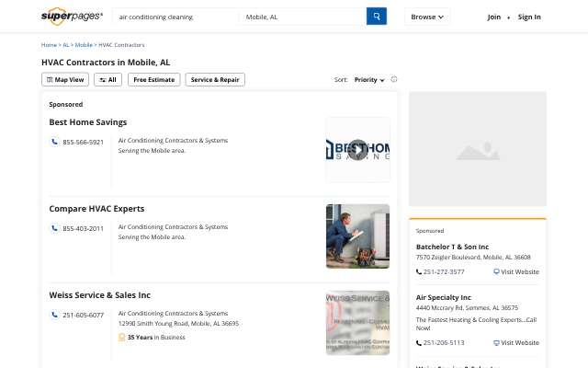Open the Weiss Service & Sales Inc listing
588x368 pixels.
pos(100,295)
